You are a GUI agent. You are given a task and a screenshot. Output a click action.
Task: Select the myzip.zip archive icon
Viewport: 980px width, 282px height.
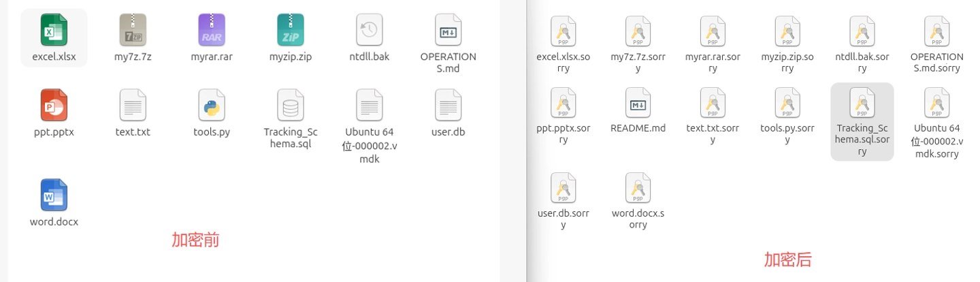click(291, 30)
